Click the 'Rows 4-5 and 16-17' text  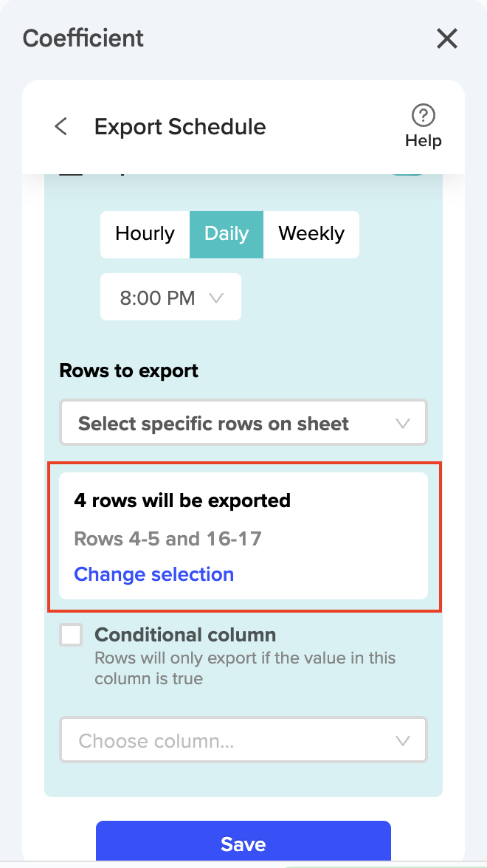coord(167,538)
